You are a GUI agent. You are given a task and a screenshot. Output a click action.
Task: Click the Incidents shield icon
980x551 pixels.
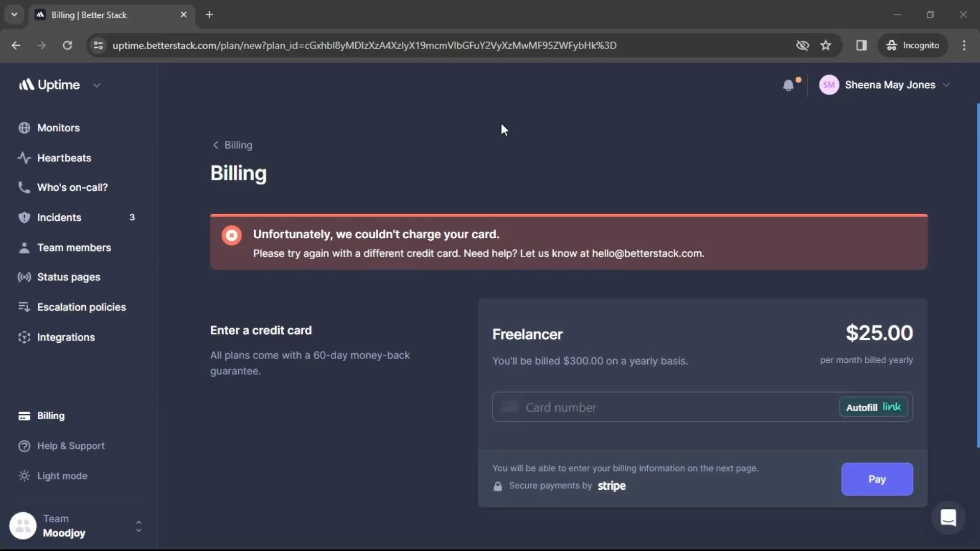coord(24,217)
